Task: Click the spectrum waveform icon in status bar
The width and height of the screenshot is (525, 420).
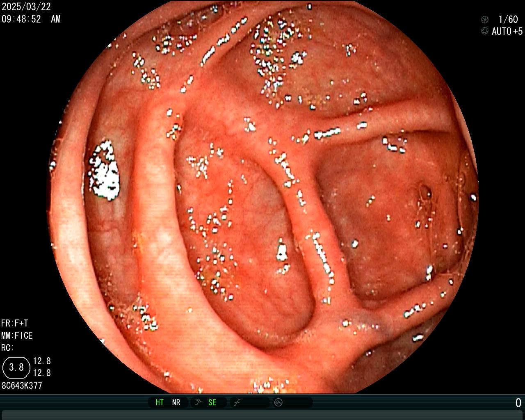Action: [x=278, y=402]
